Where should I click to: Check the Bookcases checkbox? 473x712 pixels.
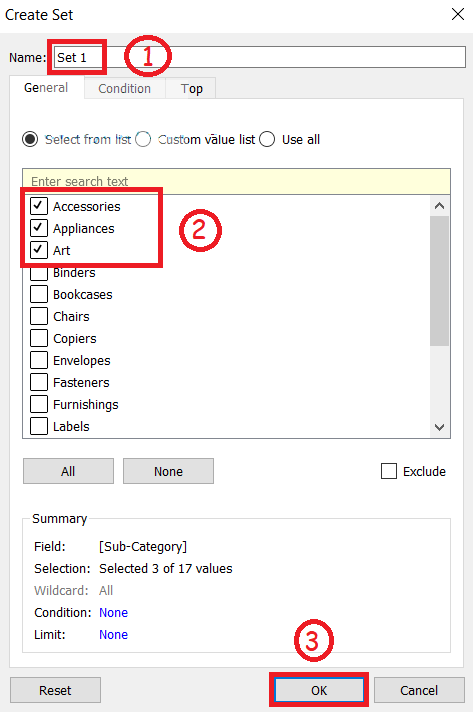39,294
